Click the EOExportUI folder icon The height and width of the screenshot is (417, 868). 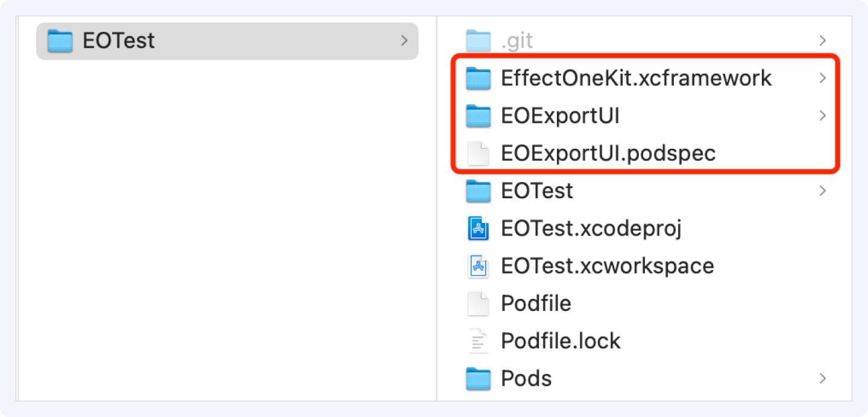479,116
